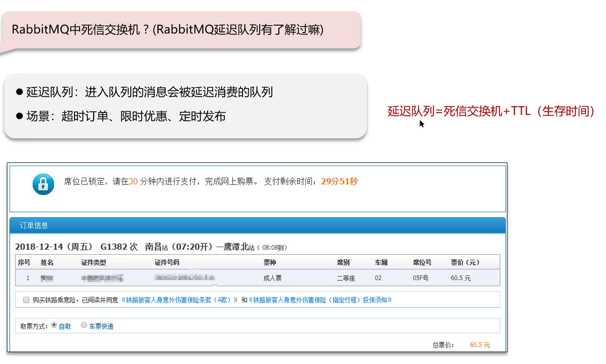The width and height of the screenshot is (606, 364).
Task: Open 铁路旅客人身意外伤害保险条款（A款） link
Action: 180,300
